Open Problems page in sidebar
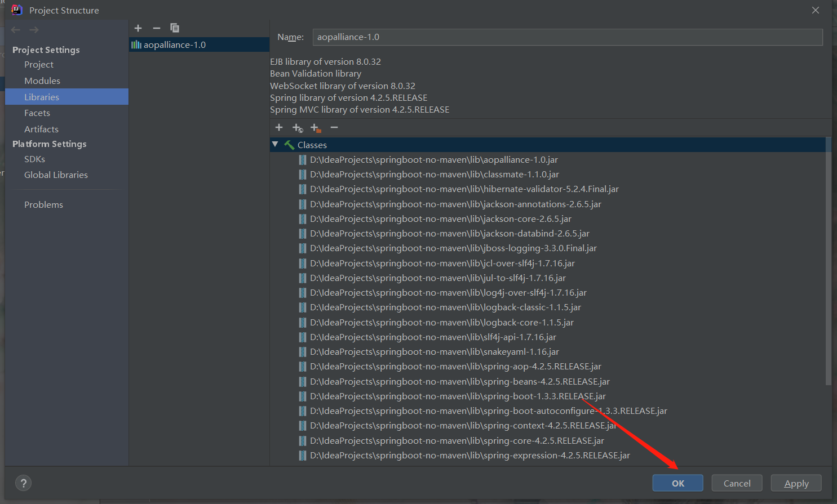Image resolution: width=837 pixels, height=504 pixels. click(x=43, y=205)
